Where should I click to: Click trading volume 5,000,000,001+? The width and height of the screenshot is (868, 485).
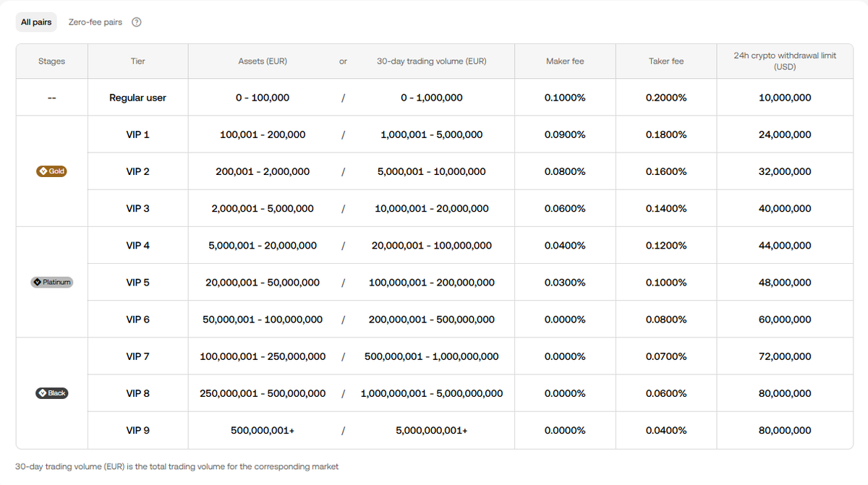tap(432, 430)
